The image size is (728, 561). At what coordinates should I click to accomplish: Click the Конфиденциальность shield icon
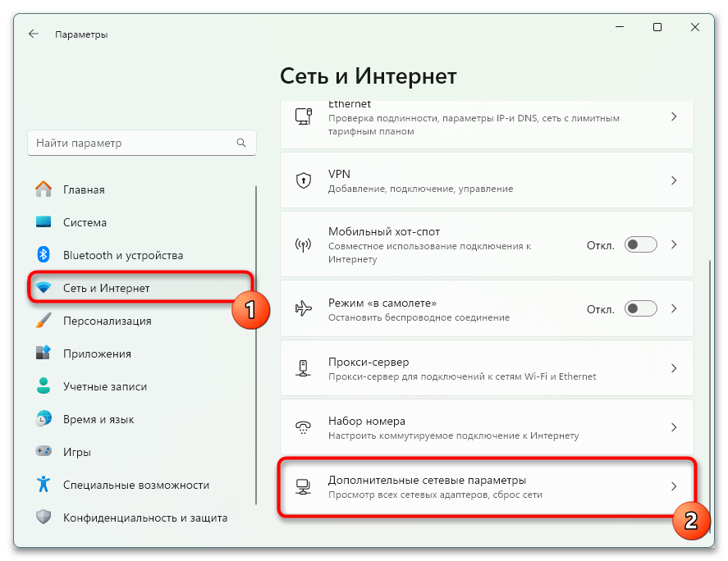[x=43, y=517]
